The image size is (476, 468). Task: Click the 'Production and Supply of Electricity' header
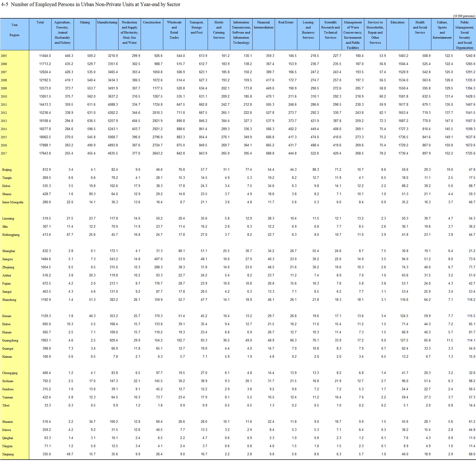click(129, 33)
